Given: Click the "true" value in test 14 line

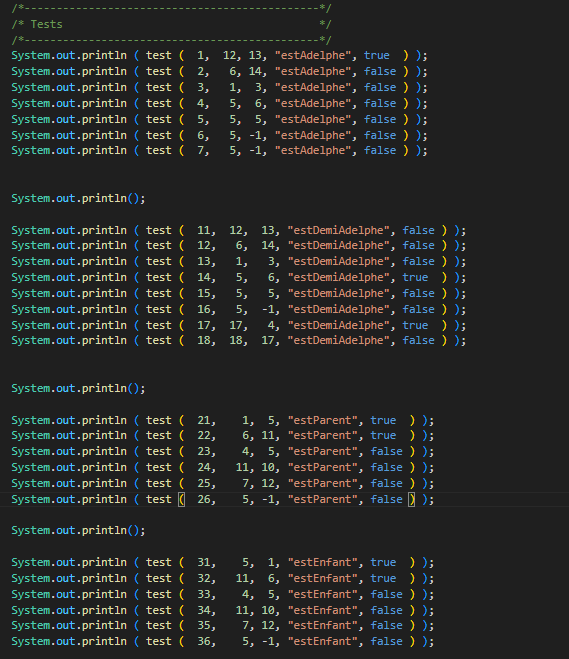Looking at the screenshot, I should pyautogui.click(x=415, y=277).
